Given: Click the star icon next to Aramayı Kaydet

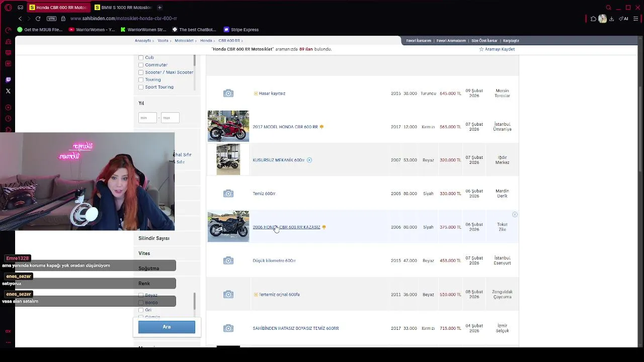Looking at the screenshot, I should click(481, 49).
